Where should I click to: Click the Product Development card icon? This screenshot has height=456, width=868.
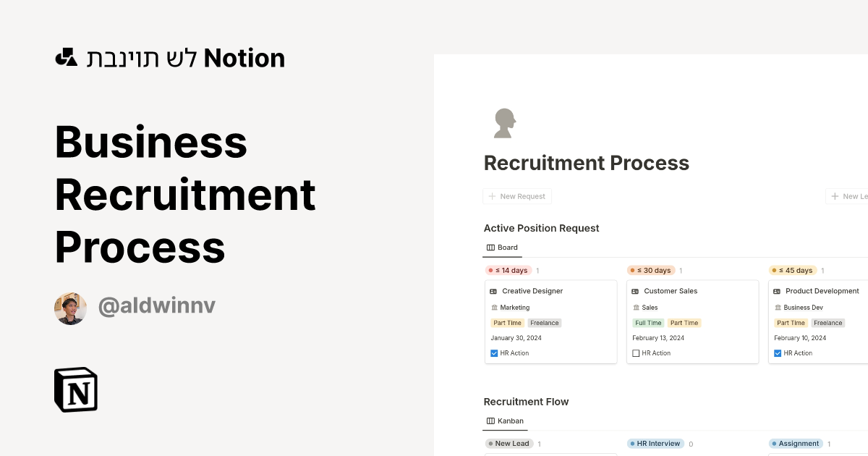pyautogui.click(x=778, y=291)
